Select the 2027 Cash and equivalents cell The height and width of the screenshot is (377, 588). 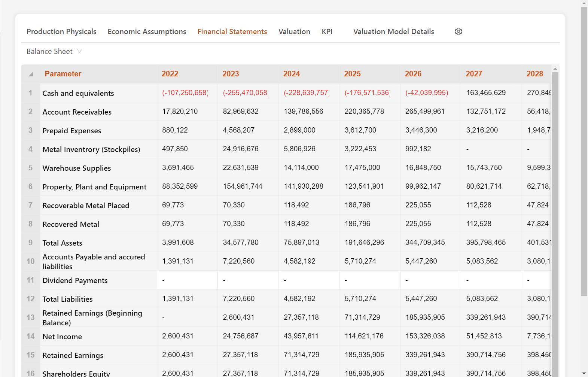click(x=486, y=93)
